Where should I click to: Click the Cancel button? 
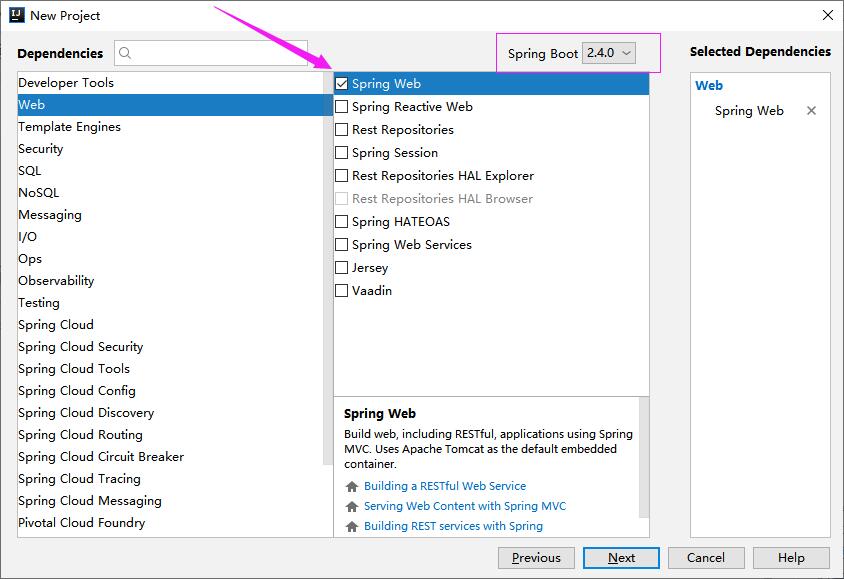[706, 557]
